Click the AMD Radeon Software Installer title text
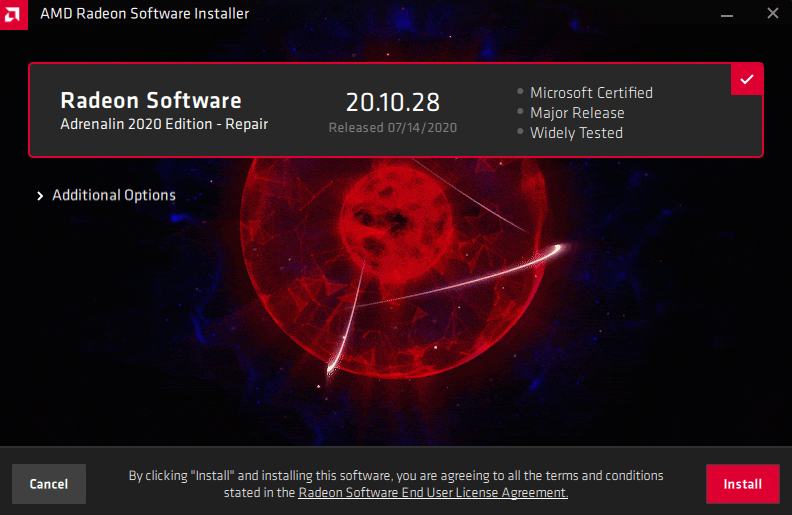The image size is (792, 515). (144, 14)
